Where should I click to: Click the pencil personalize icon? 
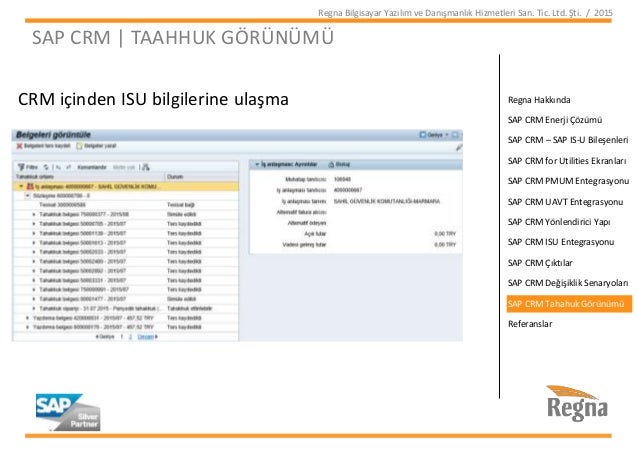pos(459,148)
